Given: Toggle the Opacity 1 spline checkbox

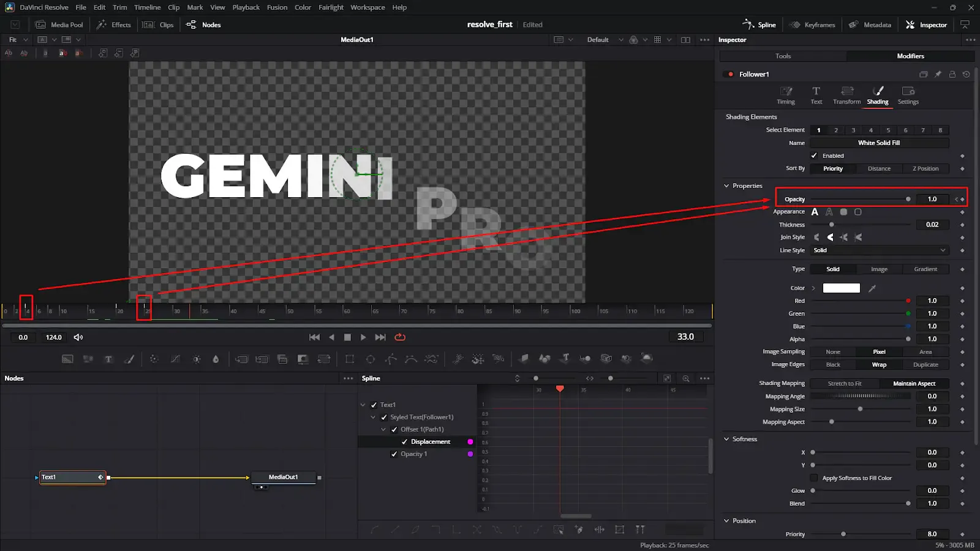Looking at the screenshot, I should 394,454.
